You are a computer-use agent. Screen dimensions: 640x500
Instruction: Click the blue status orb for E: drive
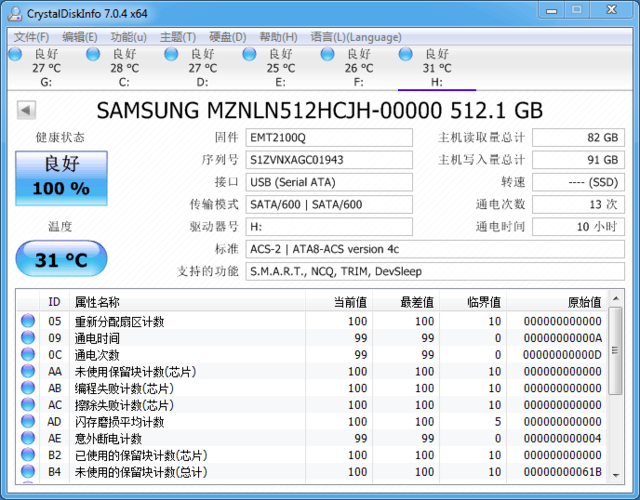point(249,54)
